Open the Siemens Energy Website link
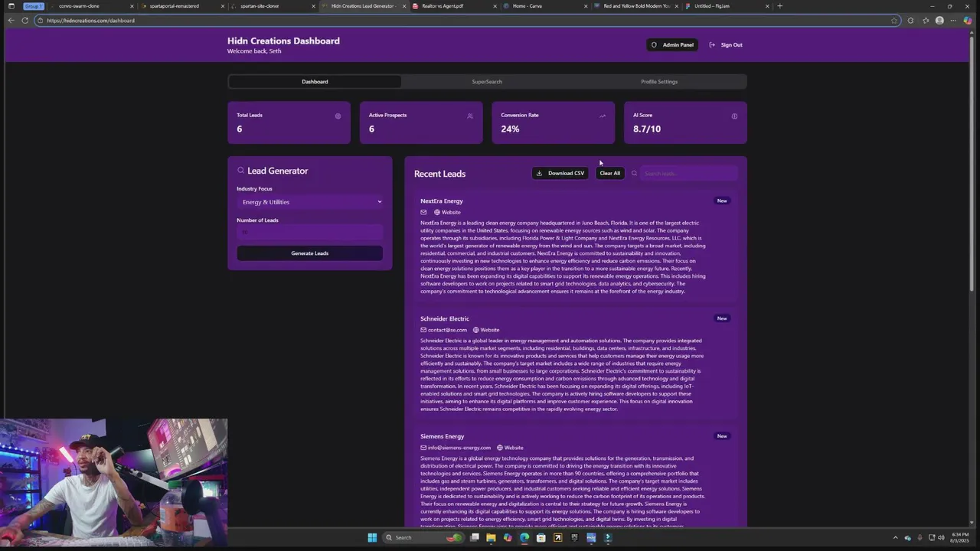The height and width of the screenshot is (551, 980). 510,448
